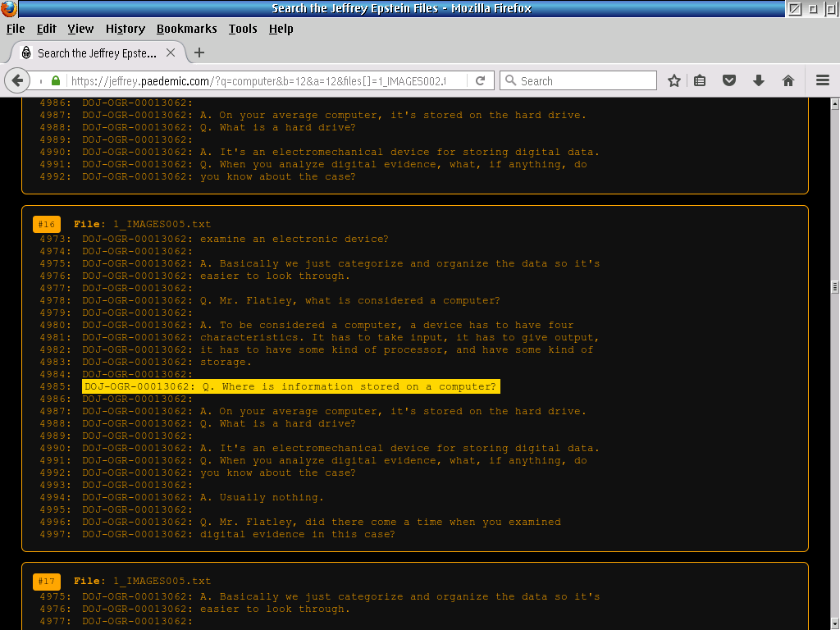Close the Search the Jeffrey Epstein tab
The width and height of the screenshot is (840, 630).
[x=171, y=52]
